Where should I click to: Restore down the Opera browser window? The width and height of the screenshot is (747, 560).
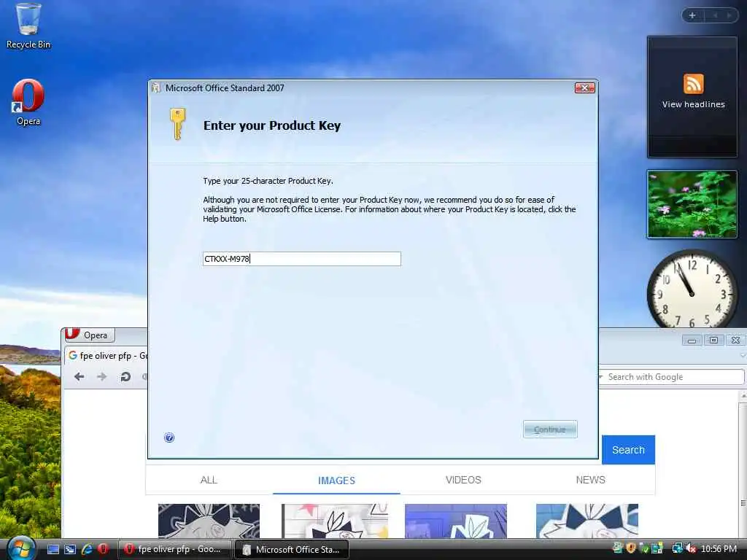point(713,340)
